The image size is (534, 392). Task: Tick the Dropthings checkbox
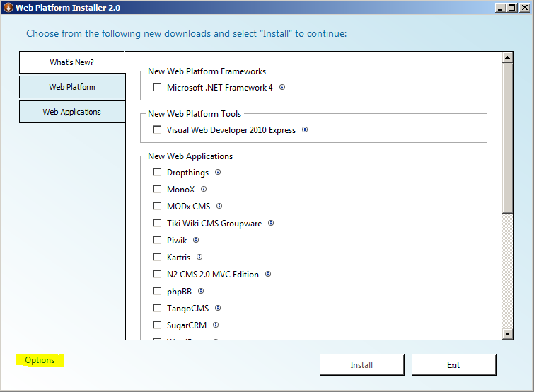[x=157, y=172]
